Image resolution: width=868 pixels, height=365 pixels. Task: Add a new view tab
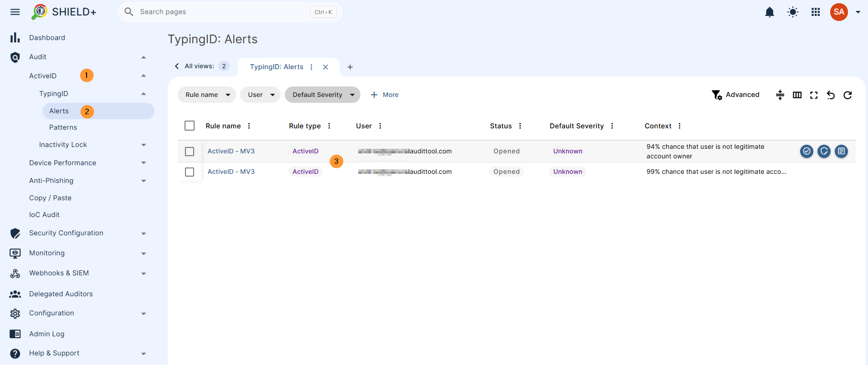pos(350,67)
